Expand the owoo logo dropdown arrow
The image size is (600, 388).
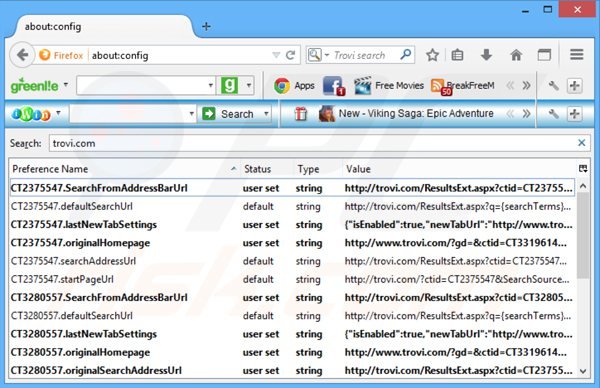point(58,113)
